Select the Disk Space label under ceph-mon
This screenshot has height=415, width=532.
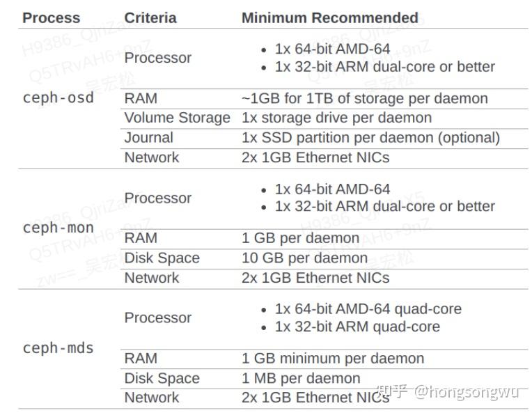click(x=162, y=258)
